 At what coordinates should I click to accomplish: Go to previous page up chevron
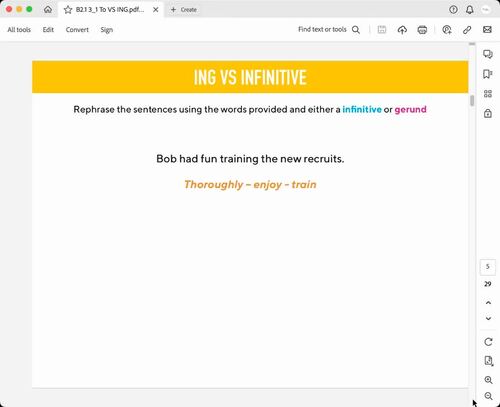[488, 303]
